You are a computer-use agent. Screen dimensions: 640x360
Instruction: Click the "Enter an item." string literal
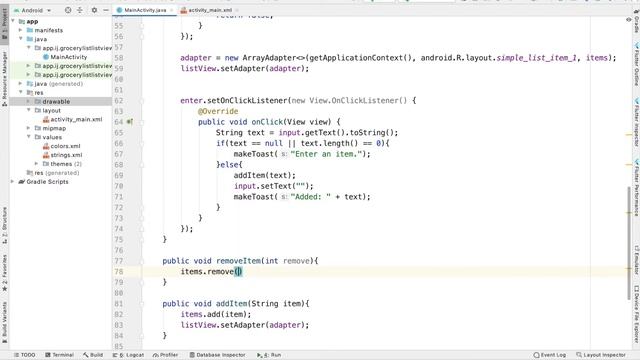click(x=326, y=154)
